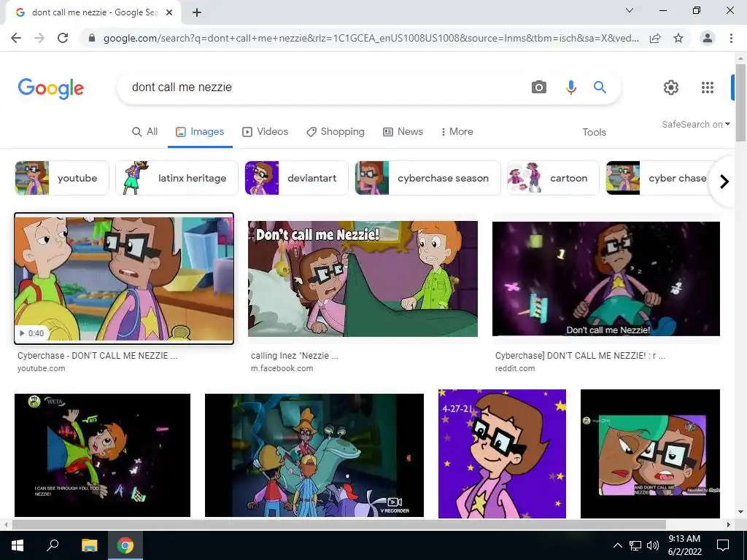Open File Explorer from the taskbar
Viewport: 747px width, 560px height.
[x=89, y=545]
